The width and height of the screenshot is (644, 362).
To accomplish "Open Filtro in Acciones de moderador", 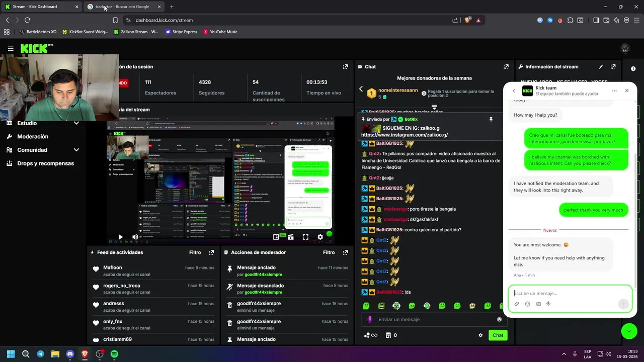I will [x=329, y=252].
